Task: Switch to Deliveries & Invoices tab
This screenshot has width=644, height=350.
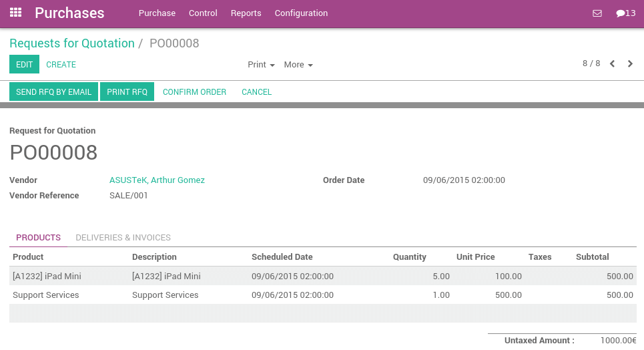Action: [123, 238]
